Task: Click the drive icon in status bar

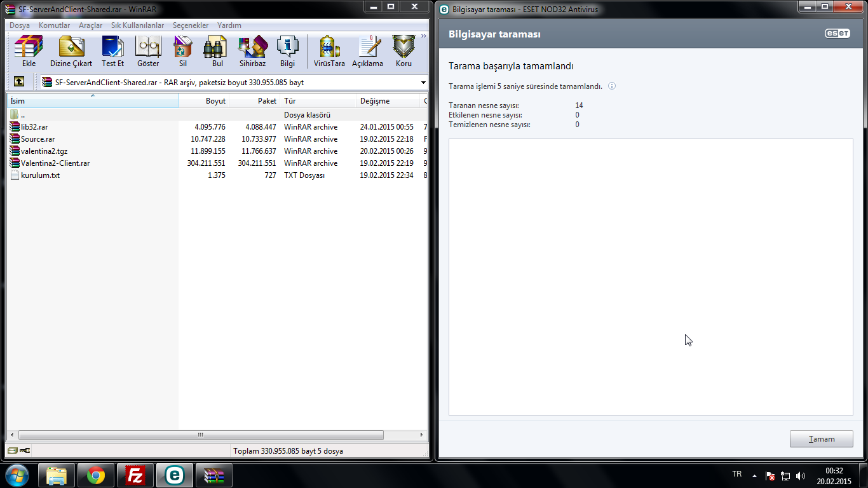Action: pos(12,451)
